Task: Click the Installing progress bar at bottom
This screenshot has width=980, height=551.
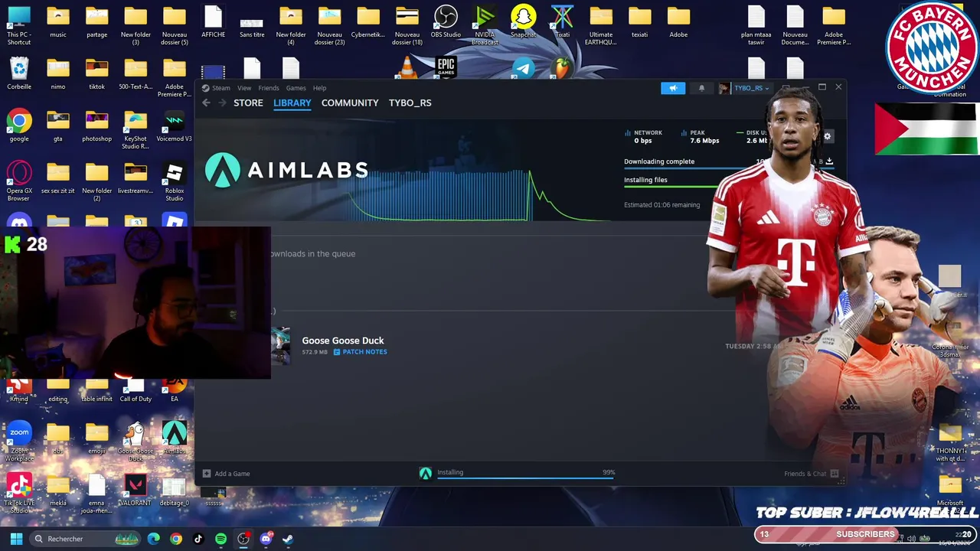Action: point(525,480)
